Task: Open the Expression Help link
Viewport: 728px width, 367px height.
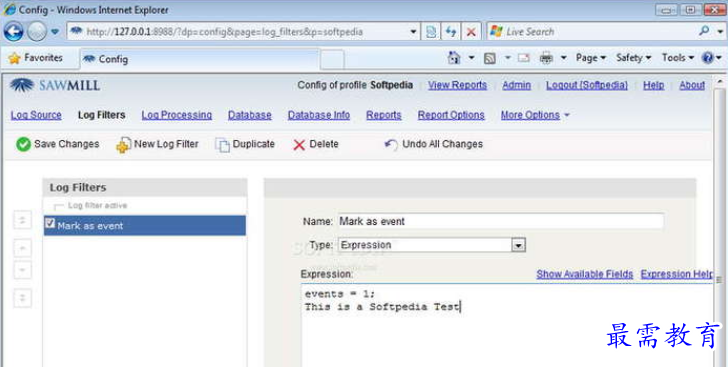Action: point(677,274)
